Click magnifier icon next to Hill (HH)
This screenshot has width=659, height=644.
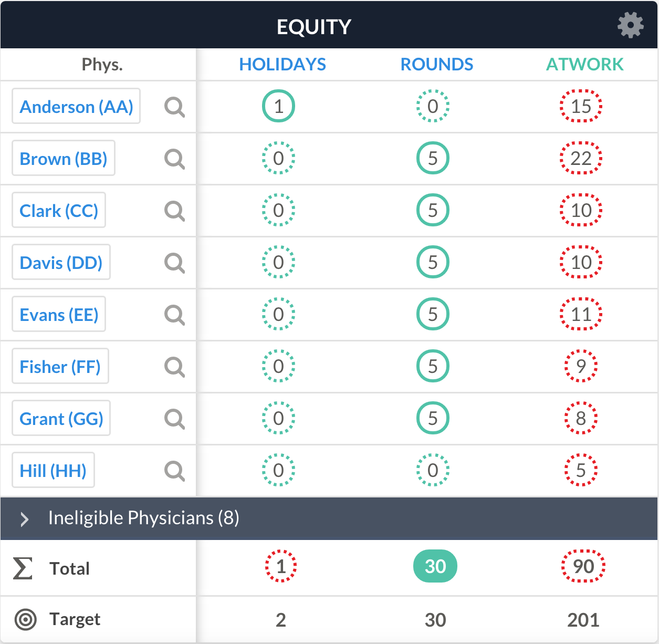(174, 471)
